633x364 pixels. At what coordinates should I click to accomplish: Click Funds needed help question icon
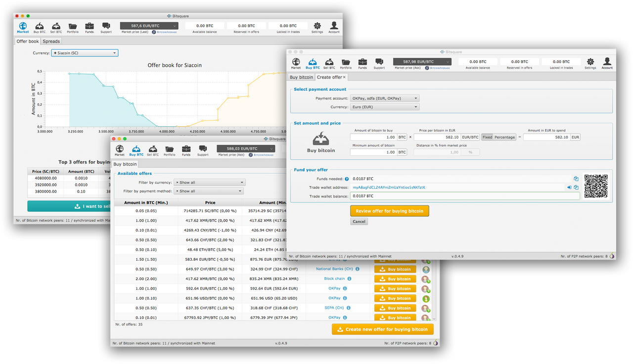click(x=347, y=179)
